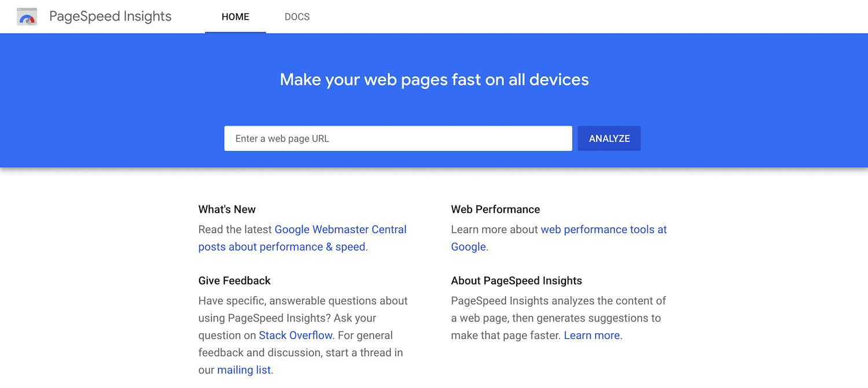Click the 'Make your web pages fast' headline
The image size is (868, 388).
pos(434,80)
